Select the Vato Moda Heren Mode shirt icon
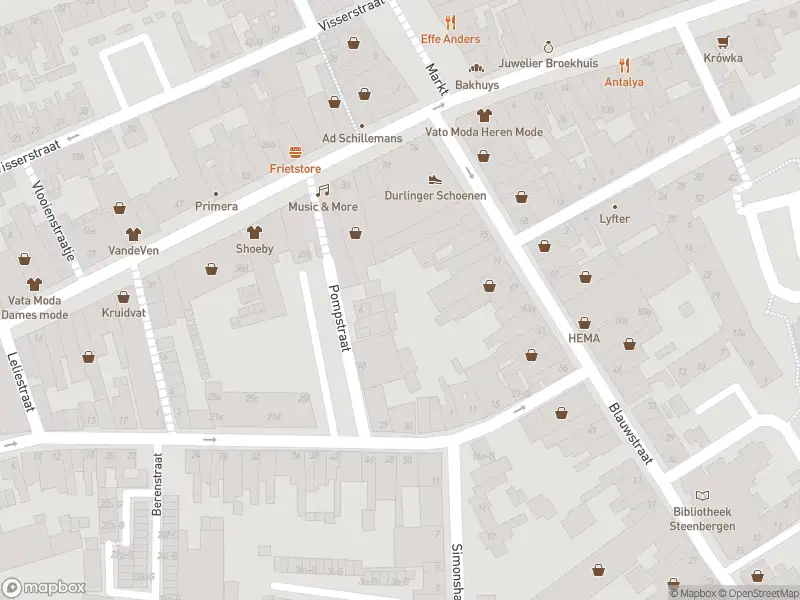This screenshot has height=600, width=800. point(484,115)
